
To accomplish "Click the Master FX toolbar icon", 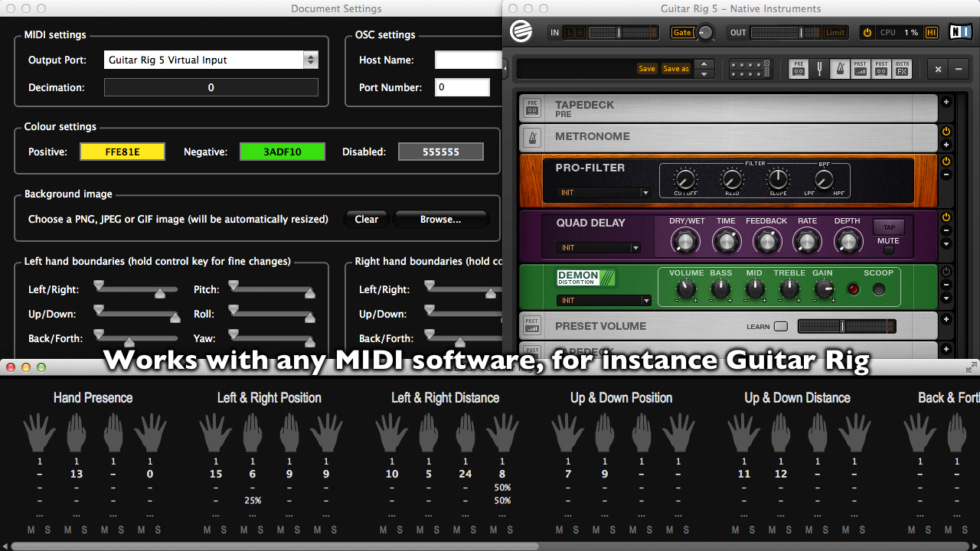I will [902, 69].
